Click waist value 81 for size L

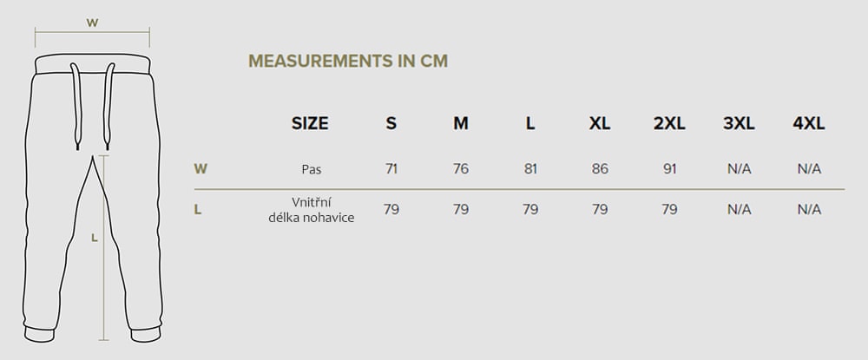coord(530,169)
